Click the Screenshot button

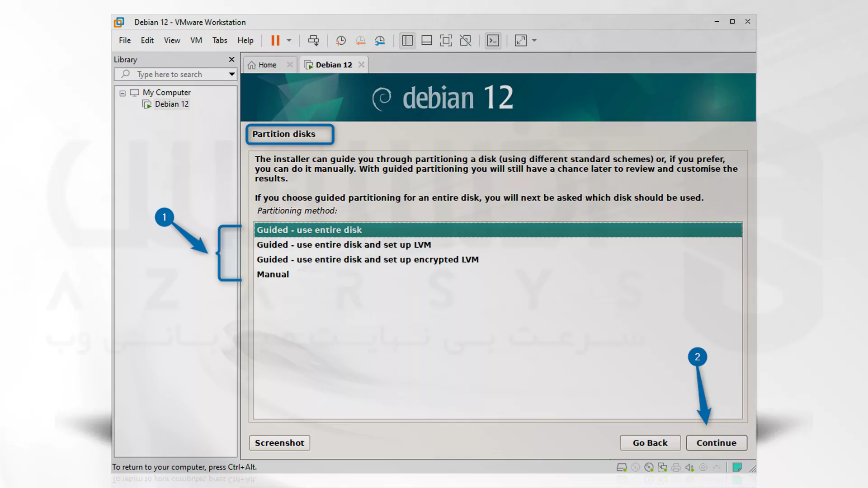coord(279,443)
